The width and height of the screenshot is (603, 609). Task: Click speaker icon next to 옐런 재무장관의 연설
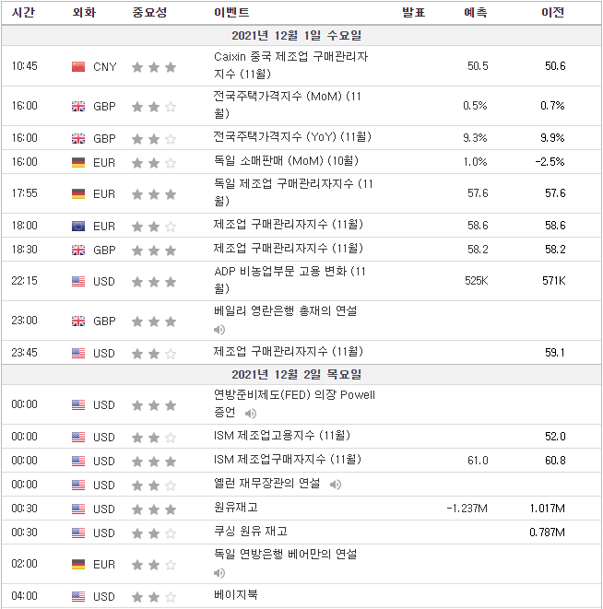pos(335,484)
